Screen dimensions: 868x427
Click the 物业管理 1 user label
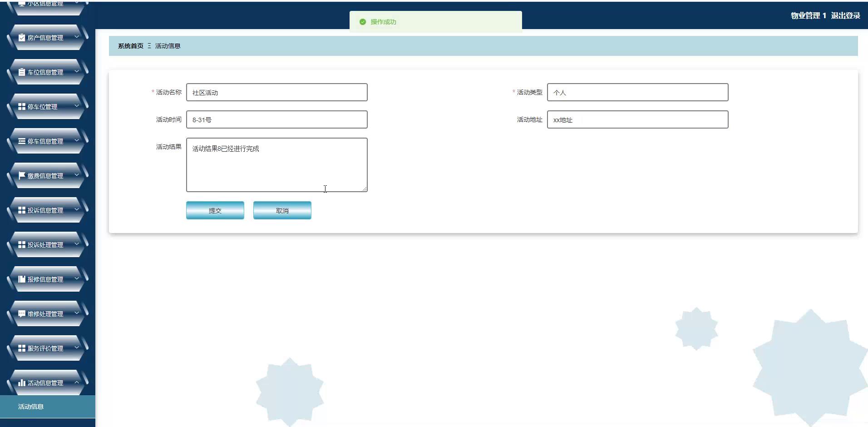[x=809, y=15]
